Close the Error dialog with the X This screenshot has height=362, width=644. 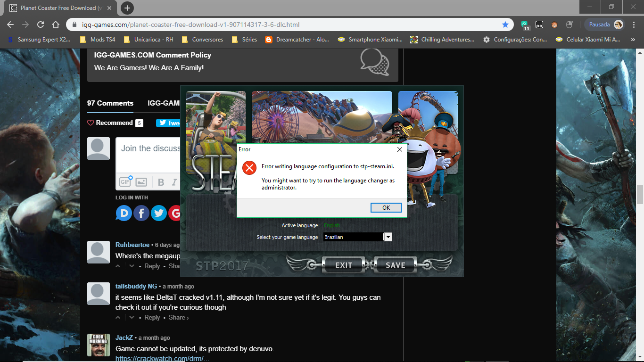point(399,149)
